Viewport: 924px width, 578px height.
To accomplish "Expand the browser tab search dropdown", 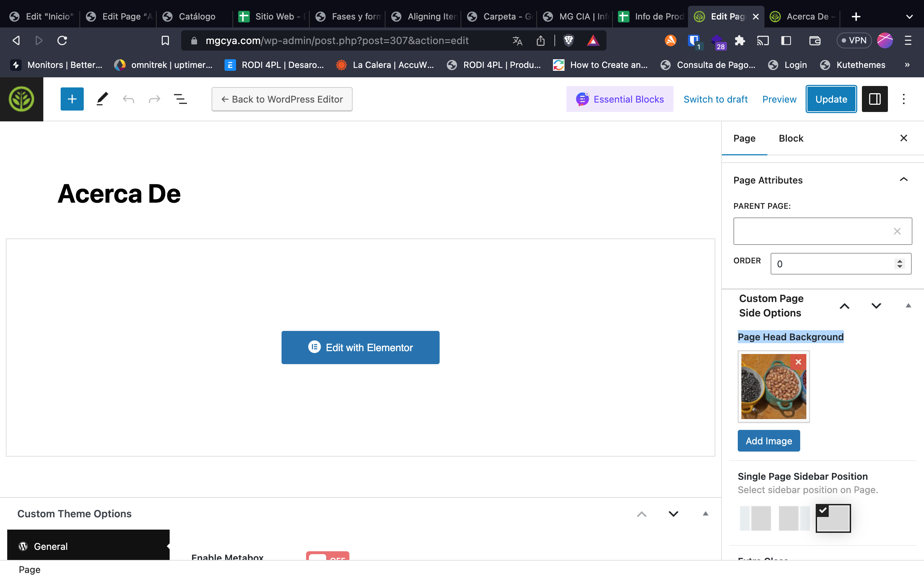I will click(x=910, y=17).
